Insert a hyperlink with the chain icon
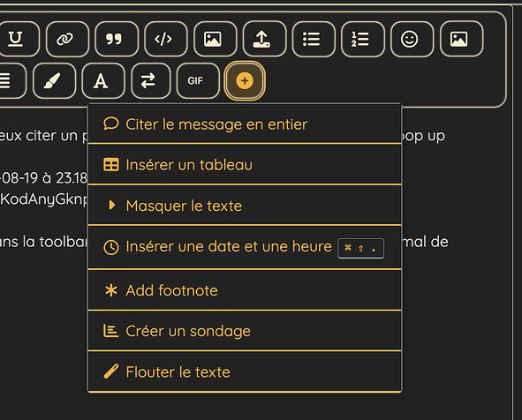The width and height of the screenshot is (522, 420). (x=68, y=39)
